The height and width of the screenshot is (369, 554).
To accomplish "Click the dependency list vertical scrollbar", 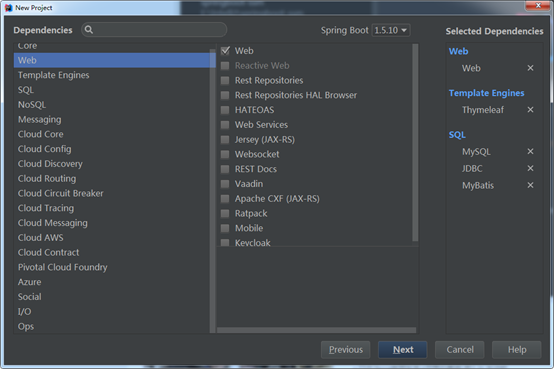I will click(415, 142).
